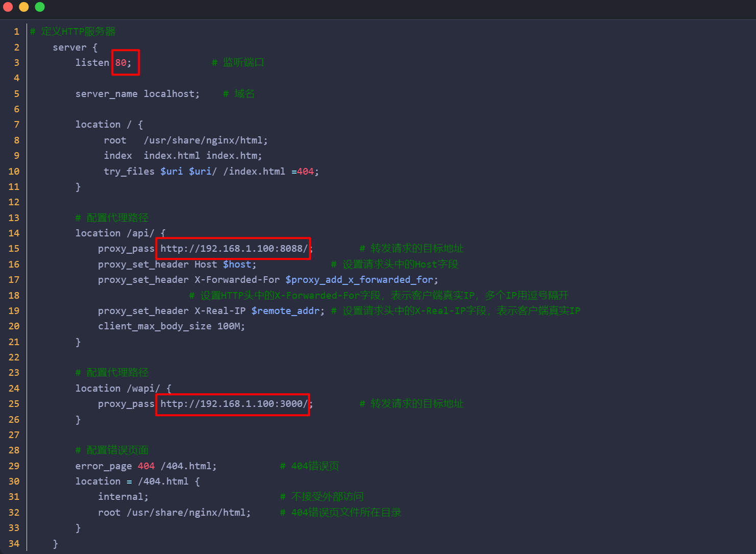
Task: Click the green maximize window dot
Action: click(40, 7)
